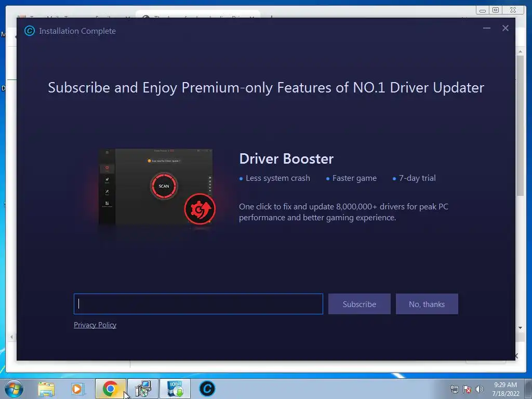Restore the background Chrome window
The width and height of the screenshot is (532, 399).
[x=495, y=10]
